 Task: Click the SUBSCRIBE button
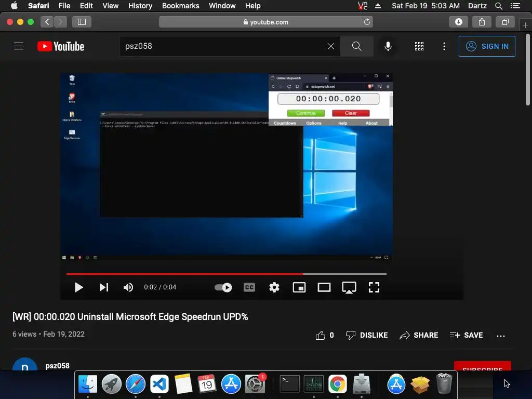click(483, 366)
